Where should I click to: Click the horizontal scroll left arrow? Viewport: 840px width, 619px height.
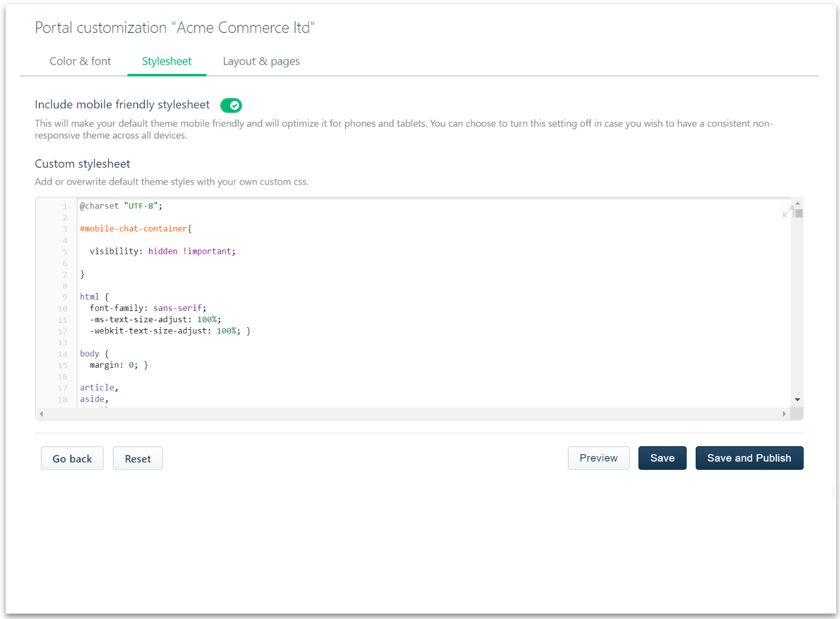pyautogui.click(x=42, y=414)
